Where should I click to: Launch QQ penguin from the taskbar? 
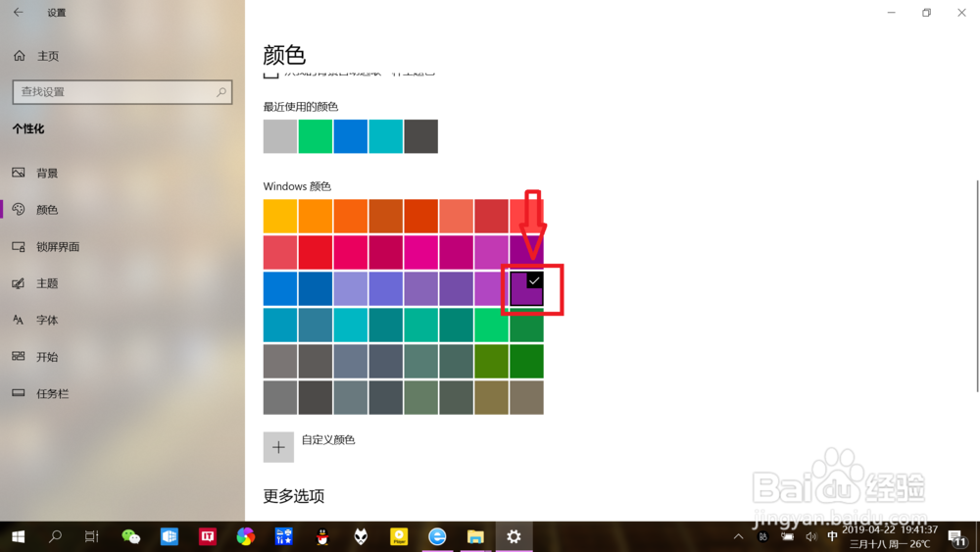[x=321, y=536]
